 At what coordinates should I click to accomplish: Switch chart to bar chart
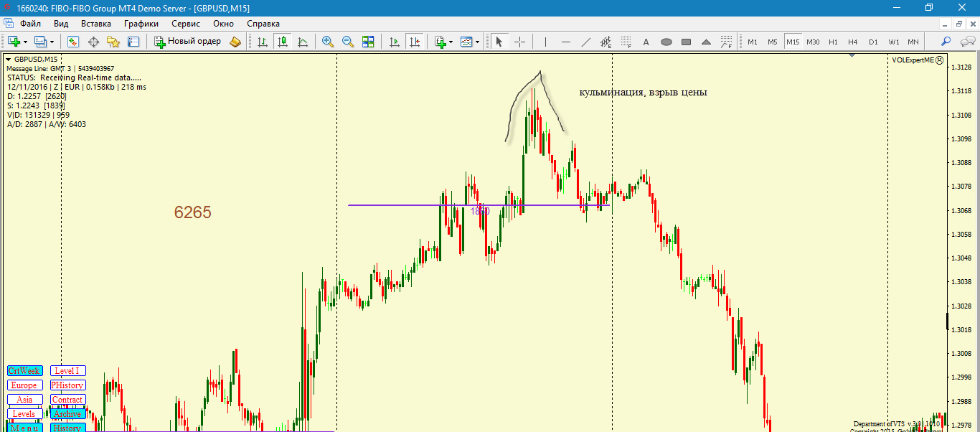tap(263, 42)
